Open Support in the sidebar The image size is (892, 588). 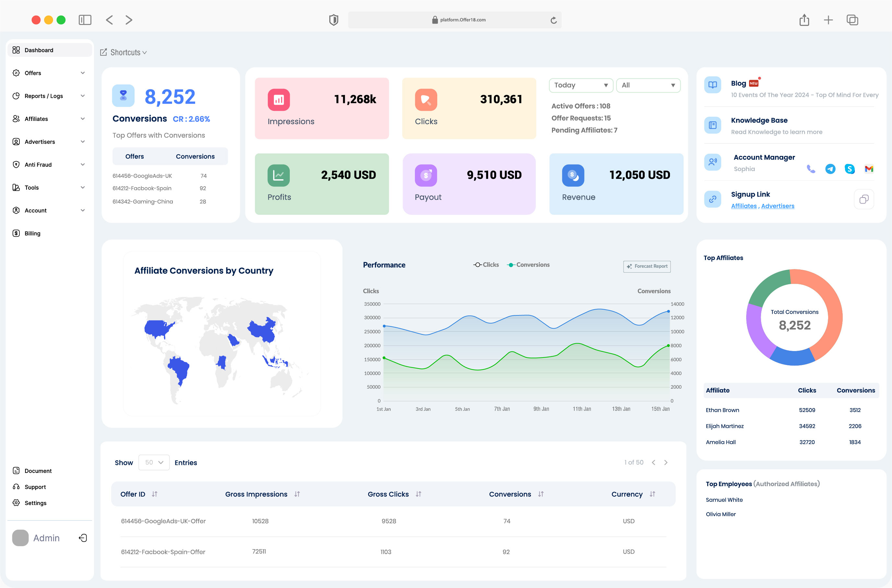pyautogui.click(x=35, y=487)
